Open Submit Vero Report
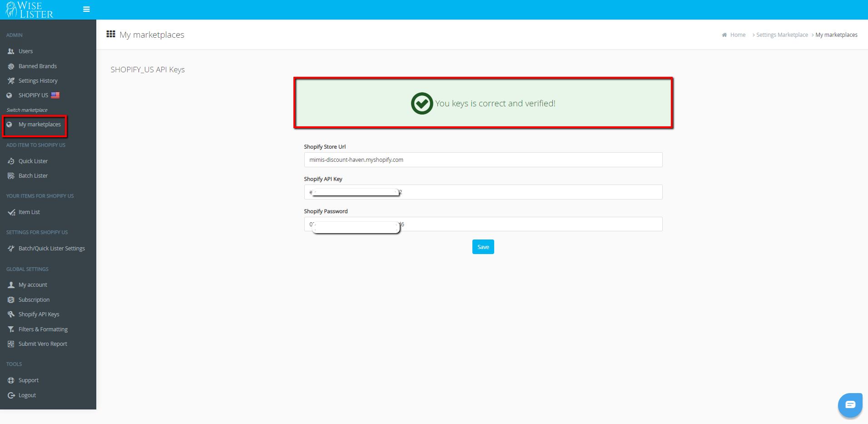868x424 pixels. [x=43, y=344]
